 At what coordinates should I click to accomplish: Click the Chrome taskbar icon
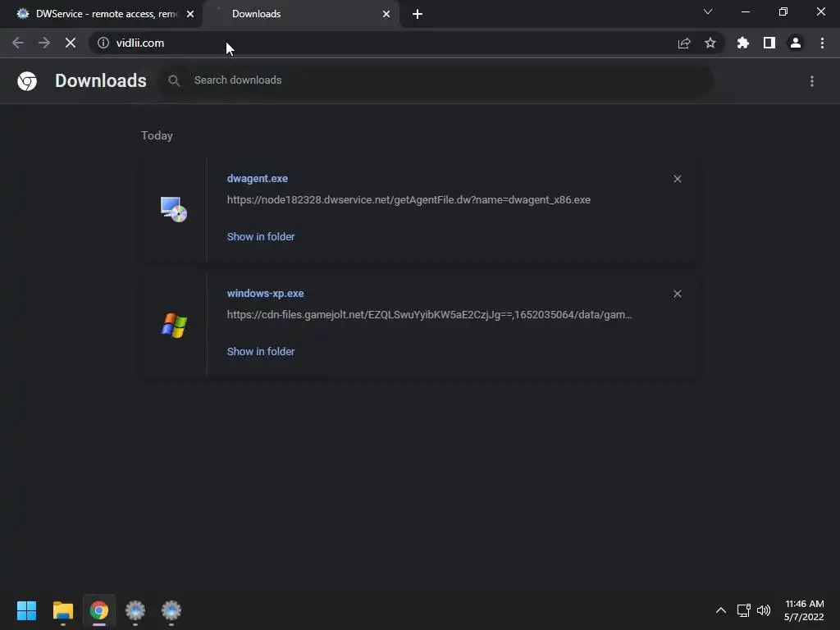[x=99, y=610]
